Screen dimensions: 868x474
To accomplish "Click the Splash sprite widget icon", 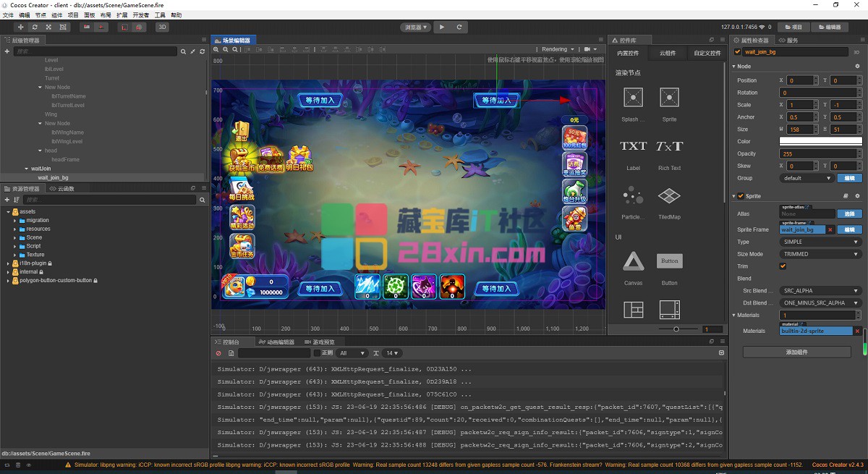I will (x=633, y=98).
